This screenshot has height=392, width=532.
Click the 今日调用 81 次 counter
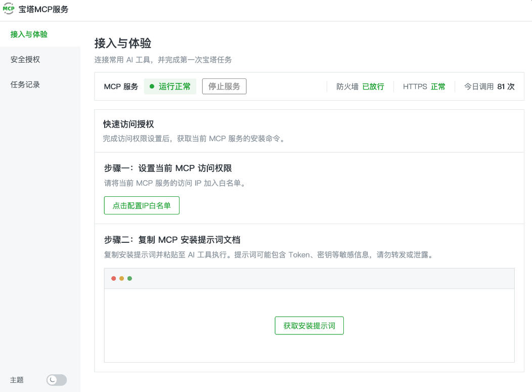coord(489,86)
